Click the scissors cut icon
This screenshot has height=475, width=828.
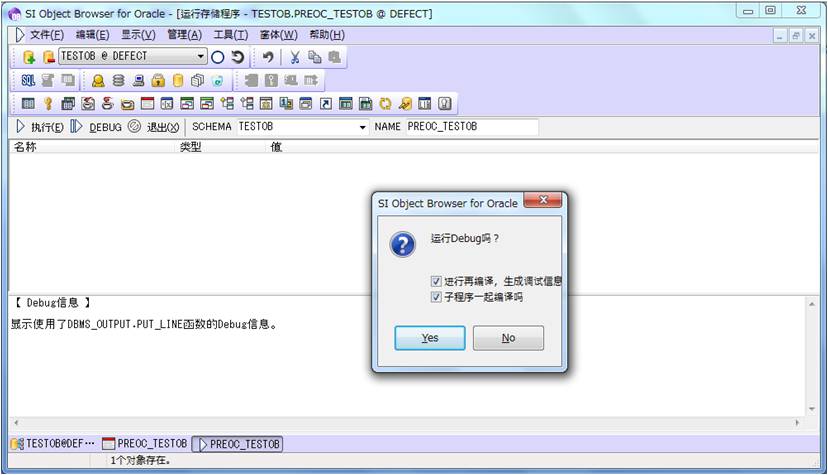(x=295, y=57)
